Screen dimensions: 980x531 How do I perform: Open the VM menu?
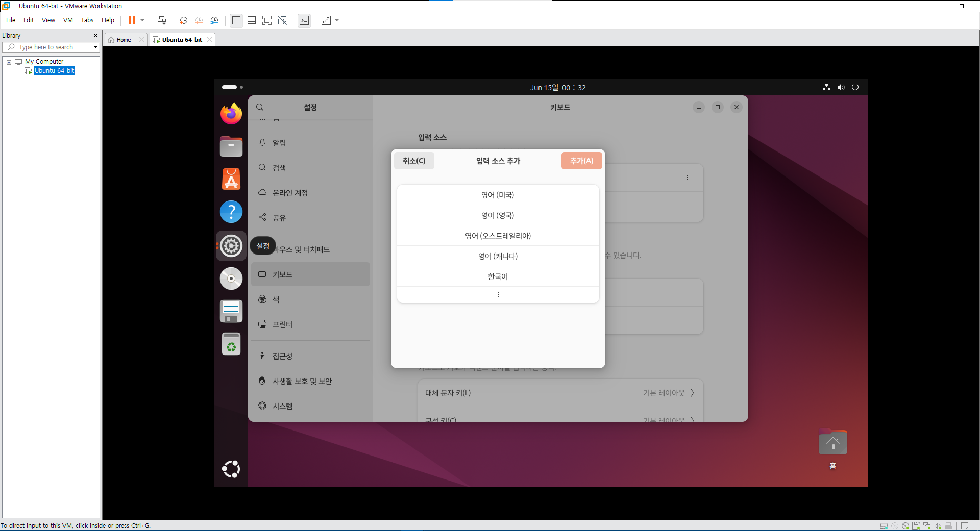[68, 20]
